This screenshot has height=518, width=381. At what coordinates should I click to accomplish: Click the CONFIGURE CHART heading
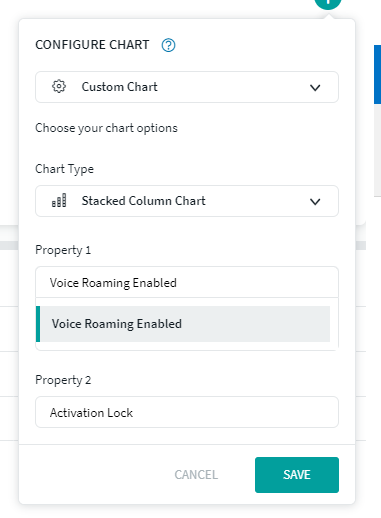coord(92,45)
